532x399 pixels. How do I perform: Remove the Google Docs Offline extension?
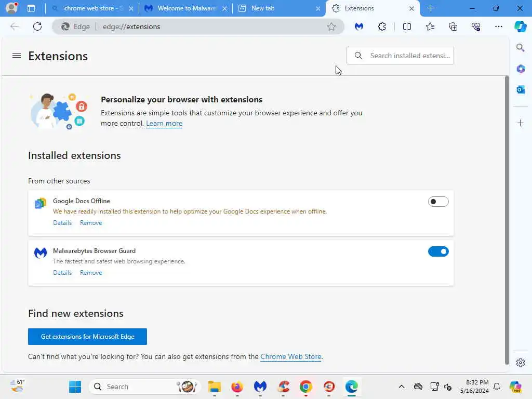(x=91, y=223)
